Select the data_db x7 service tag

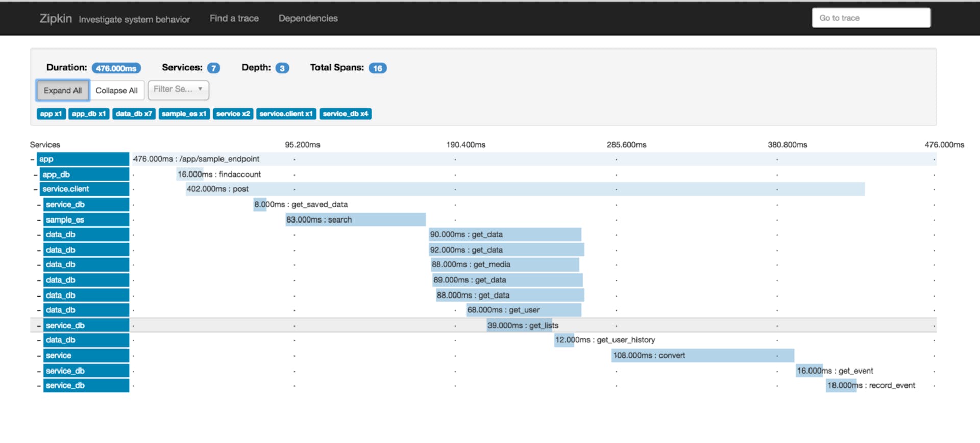134,114
